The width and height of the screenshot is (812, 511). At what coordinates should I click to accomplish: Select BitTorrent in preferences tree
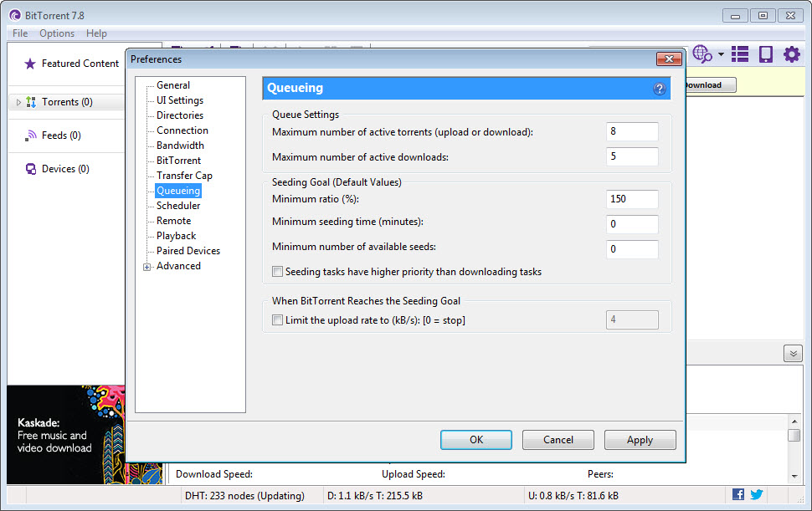(178, 161)
